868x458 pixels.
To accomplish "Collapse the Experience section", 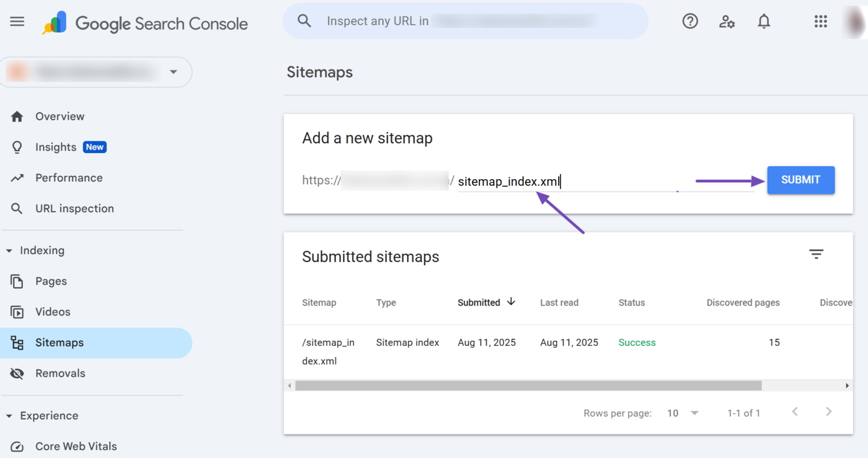I will tap(9, 416).
